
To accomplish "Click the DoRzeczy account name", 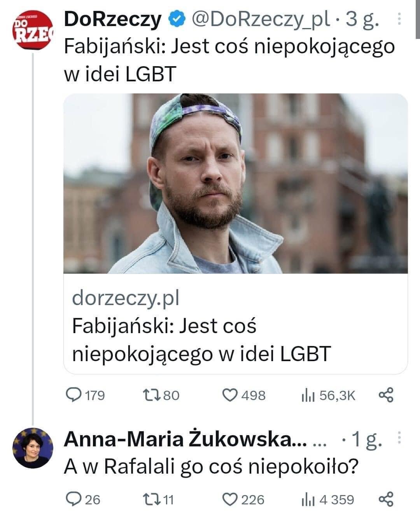I will [x=113, y=19].
